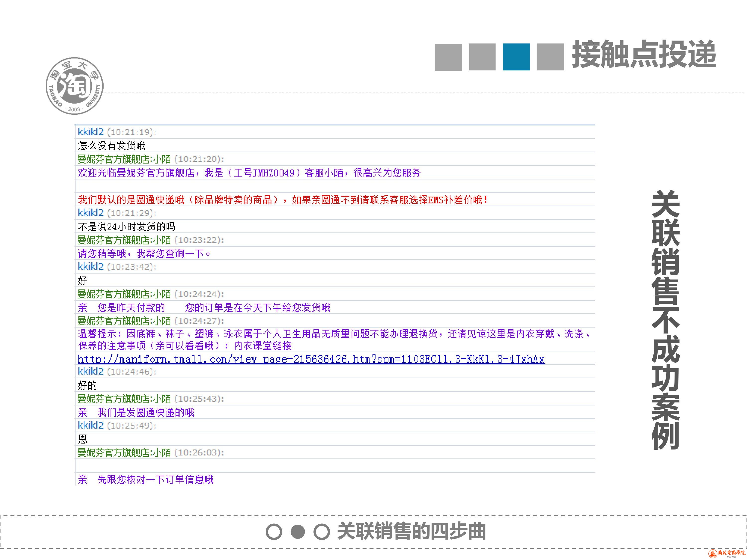This screenshot has width=747, height=560.
Task: Click the reply 恩
Action: coord(83,439)
